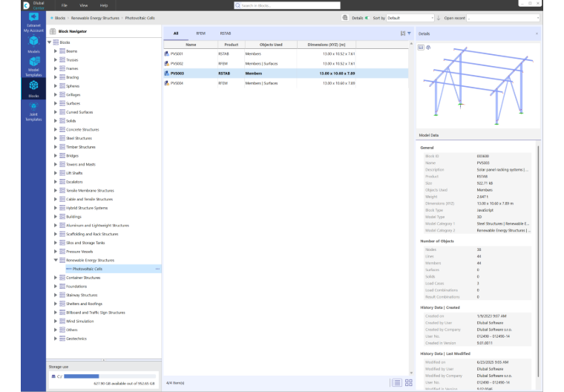Select the Blocks sidebar section

click(x=33, y=88)
